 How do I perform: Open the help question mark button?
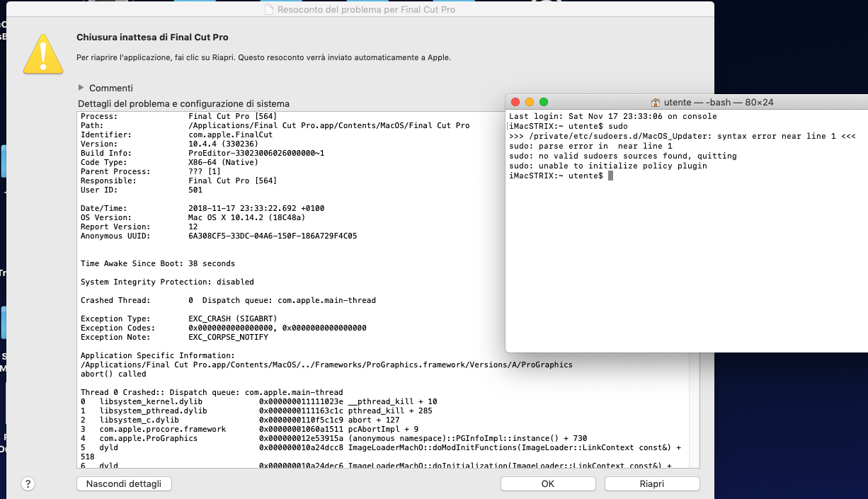click(x=28, y=484)
